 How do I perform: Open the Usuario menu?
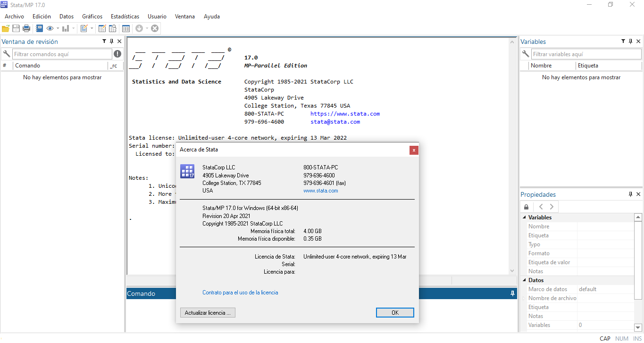point(157,17)
